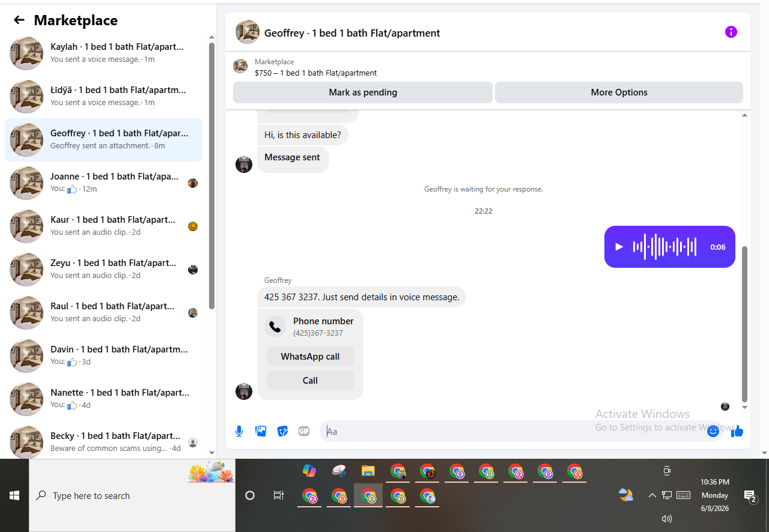Viewport: 769px width, 532px height.
Task: Click the 22:22 timestamp in the chat
Action: click(484, 211)
